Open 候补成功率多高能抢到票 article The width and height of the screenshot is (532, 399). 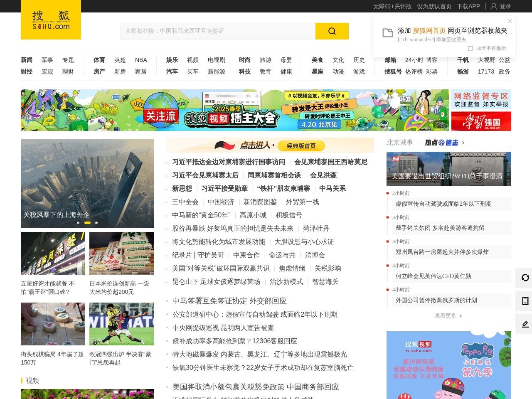pyautogui.click(x=235, y=341)
